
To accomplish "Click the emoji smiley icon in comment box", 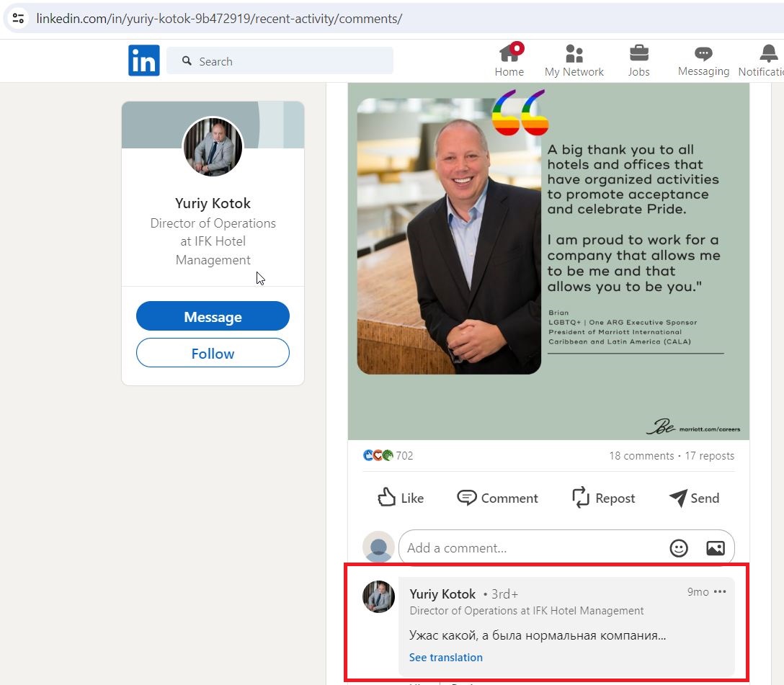I will [679, 548].
